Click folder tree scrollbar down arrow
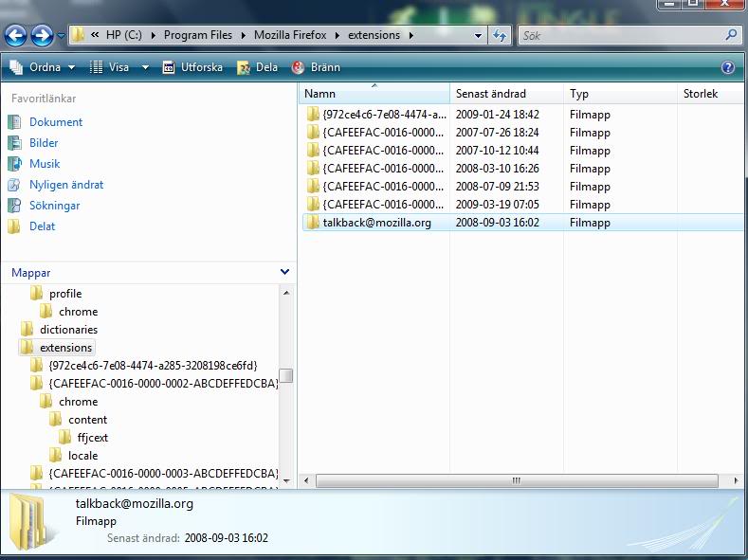748x560 pixels. [286, 481]
